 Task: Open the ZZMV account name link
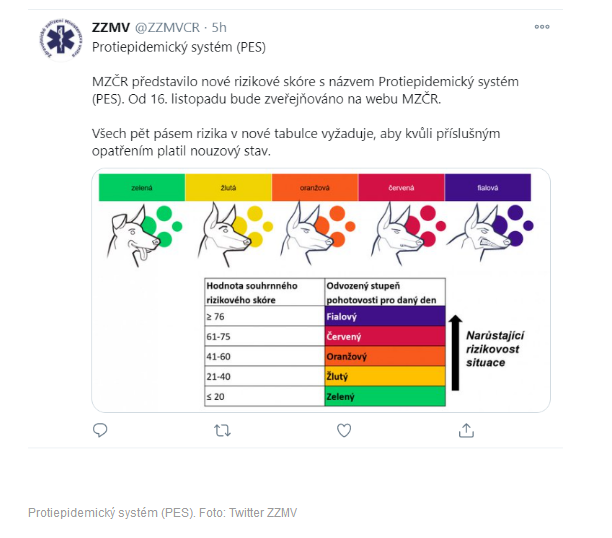(111, 27)
